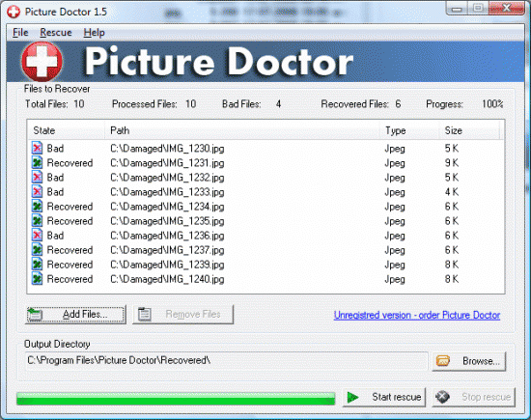Select the C:\Damaged\IMG_1232.jpg path
Screen dimensions: 531x420
(x=167, y=178)
